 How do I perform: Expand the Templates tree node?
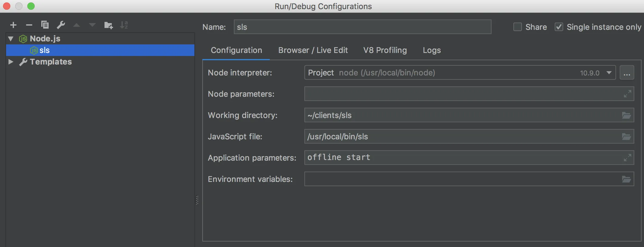11,62
